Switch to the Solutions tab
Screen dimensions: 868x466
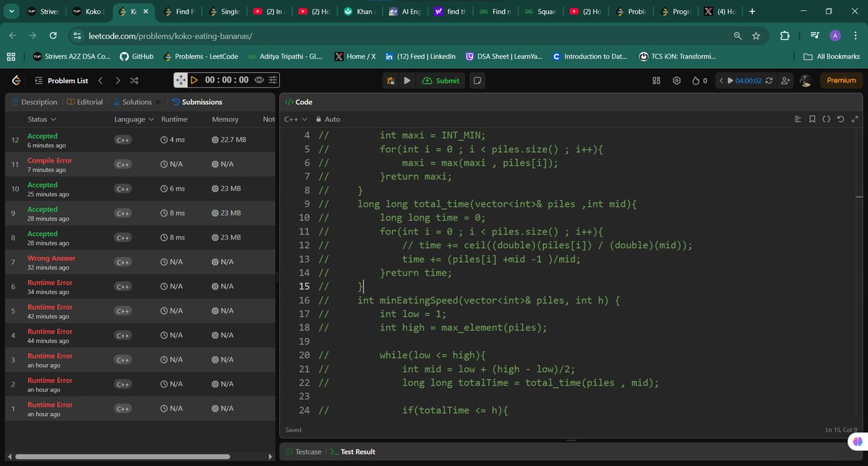click(132, 102)
